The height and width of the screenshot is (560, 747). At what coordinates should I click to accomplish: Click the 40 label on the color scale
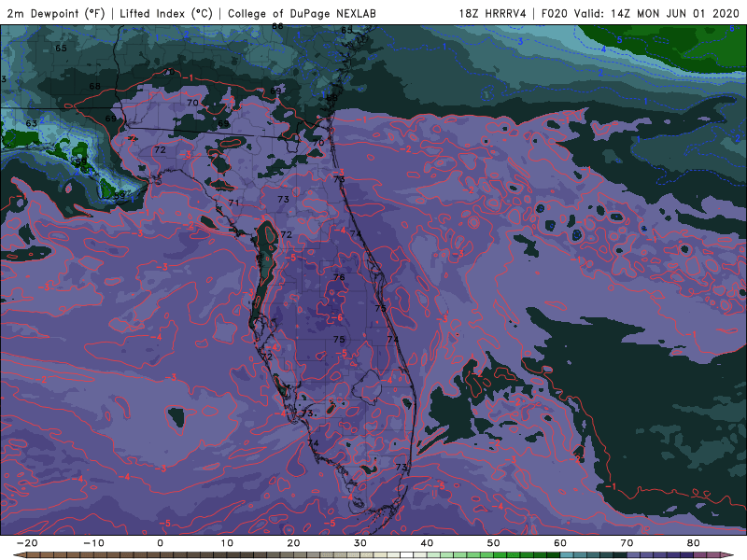[427, 543]
